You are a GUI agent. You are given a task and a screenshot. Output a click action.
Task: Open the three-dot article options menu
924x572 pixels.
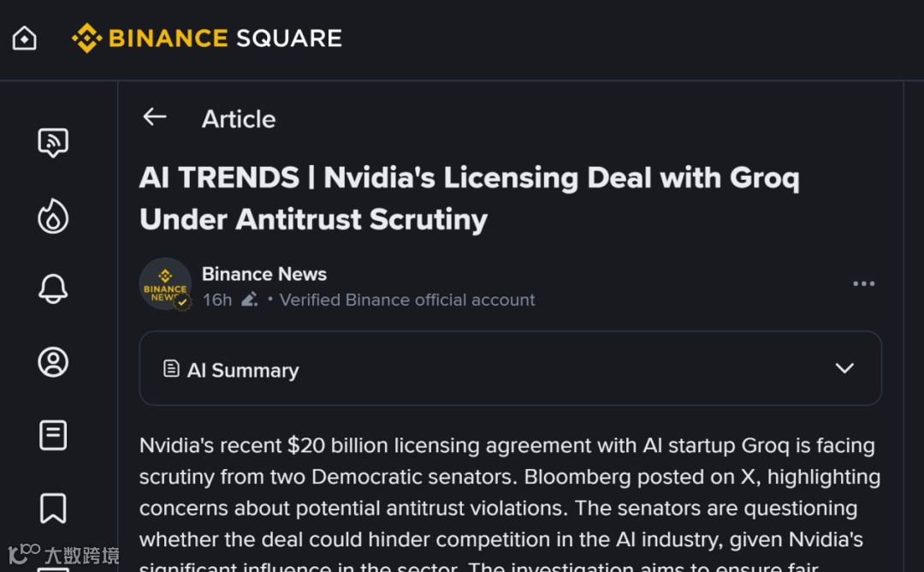[864, 283]
